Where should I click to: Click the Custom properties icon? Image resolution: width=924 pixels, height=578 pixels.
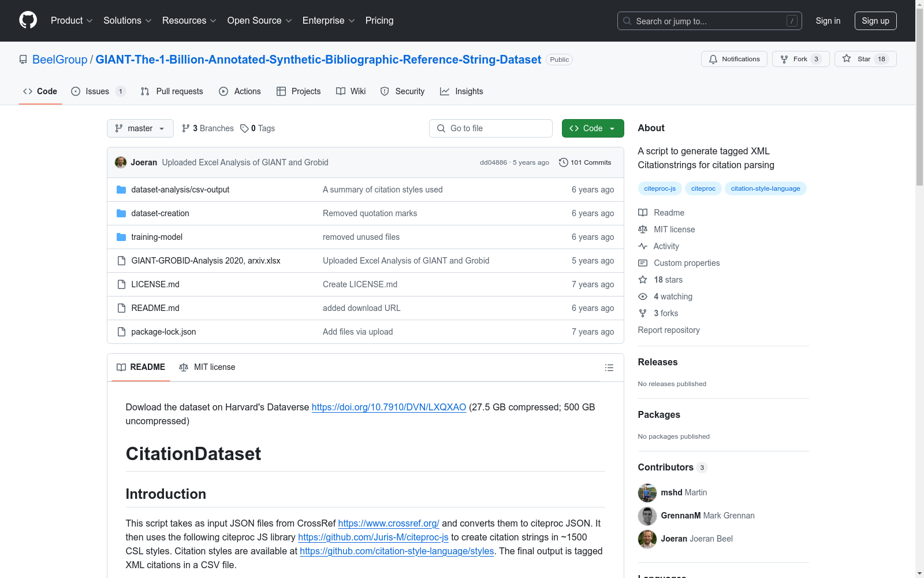[x=643, y=263]
